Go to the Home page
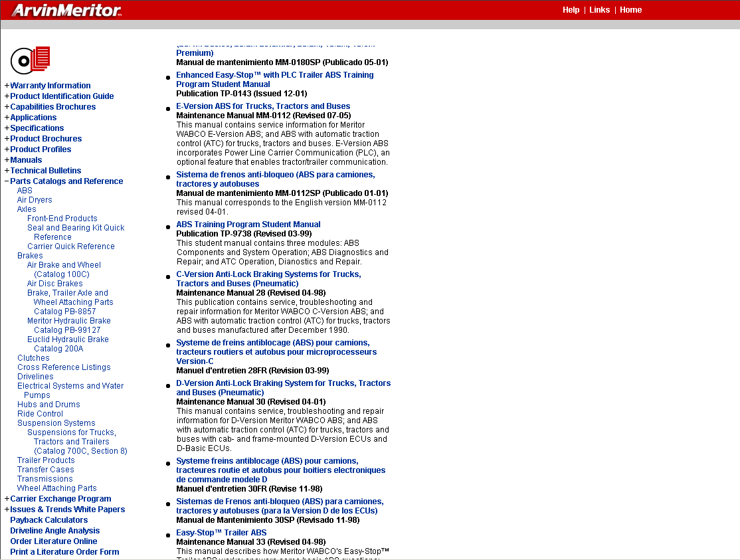Viewport: 740px width, 560px height. click(x=630, y=10)
